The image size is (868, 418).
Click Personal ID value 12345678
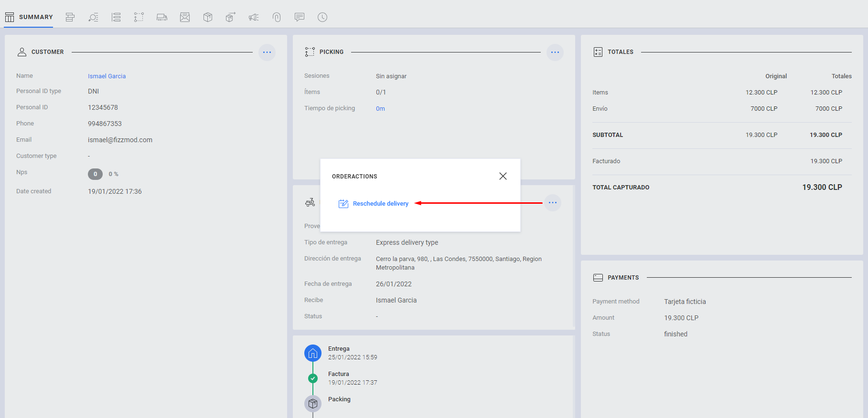(103, 107)
